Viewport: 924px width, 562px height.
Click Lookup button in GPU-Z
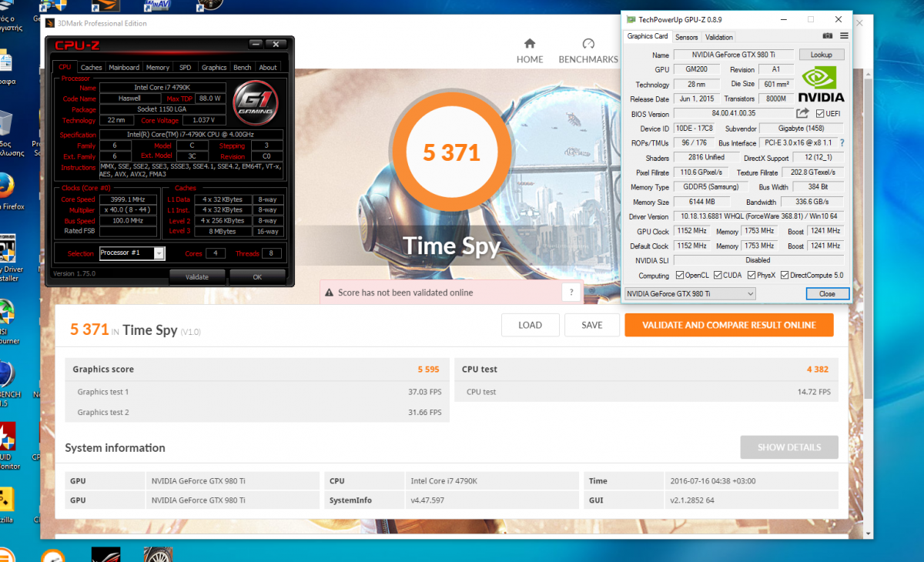(x=822, y=55)
